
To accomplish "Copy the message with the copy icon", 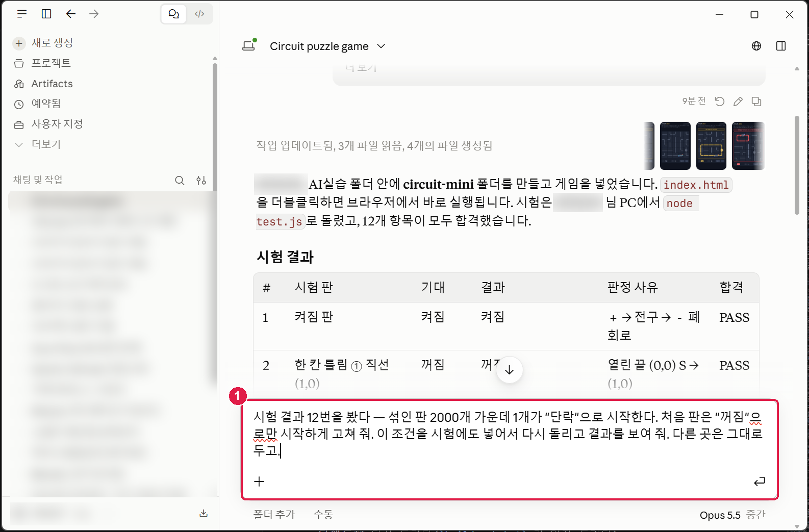I will pyautogui.click(x=756, y=101).
